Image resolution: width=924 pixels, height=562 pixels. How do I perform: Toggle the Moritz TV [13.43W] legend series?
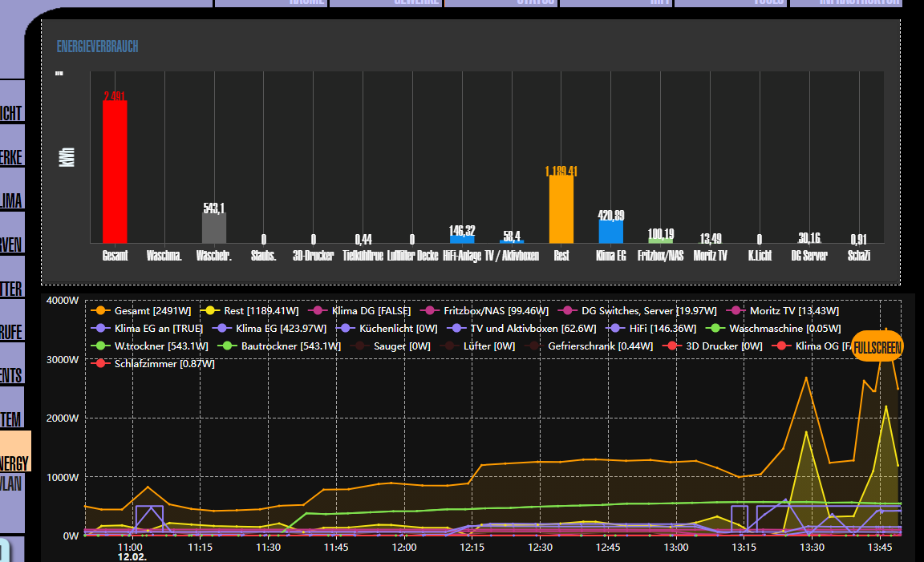point(783,310)
